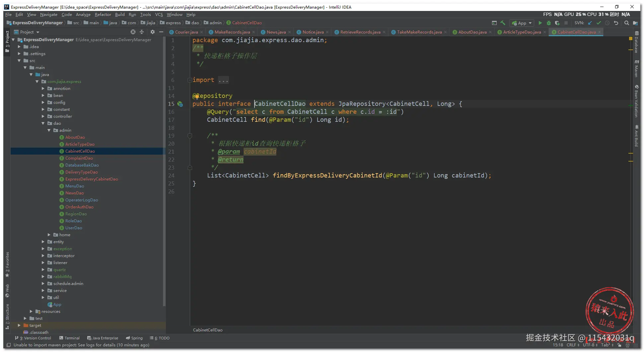Collapse the dao folder in tree
This screenshot has width=644, height=352.
point(43,123)
